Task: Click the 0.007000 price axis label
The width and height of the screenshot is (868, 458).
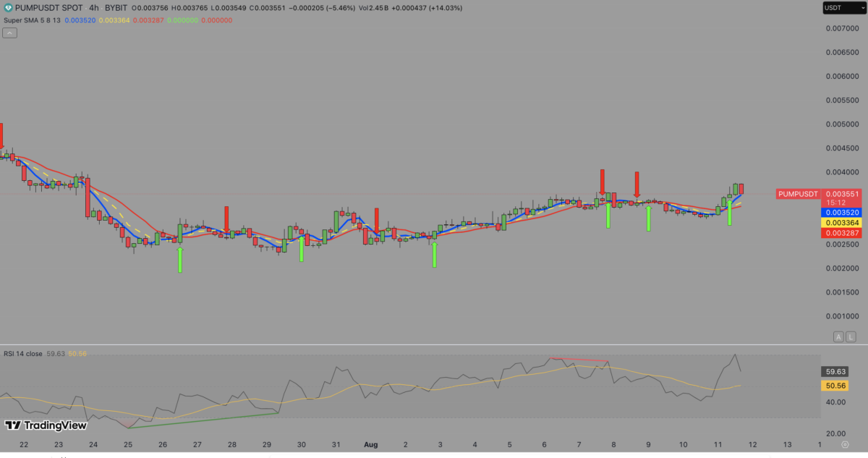Action: click(x=843, y=28)
